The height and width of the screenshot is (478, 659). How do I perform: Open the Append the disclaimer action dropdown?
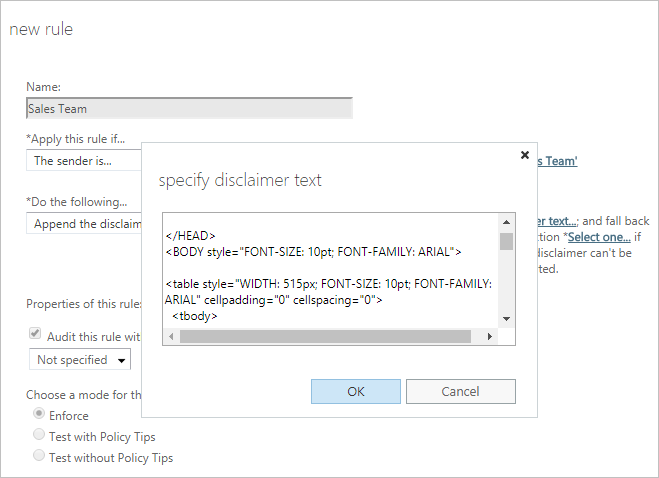[84, 224]
